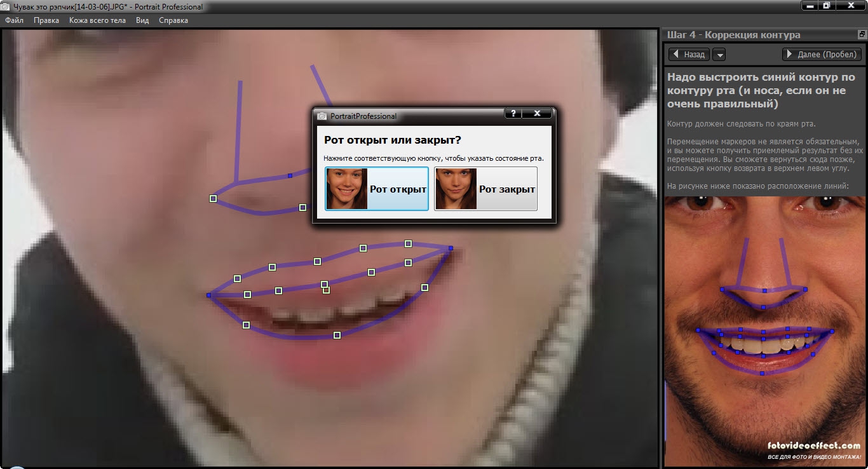Minimize the Portrait Professional window
Screen dimensions: 868x469
[x=809, y=5]
